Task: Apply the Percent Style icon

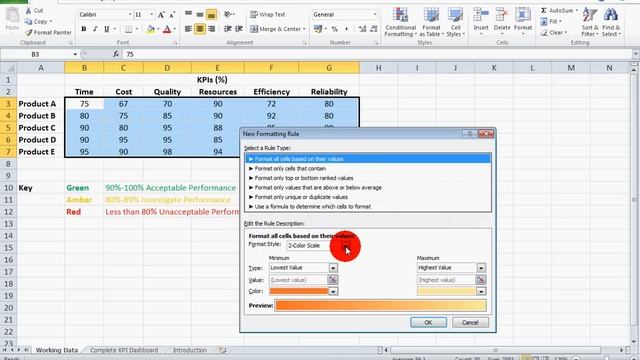Action: [335, 29]
